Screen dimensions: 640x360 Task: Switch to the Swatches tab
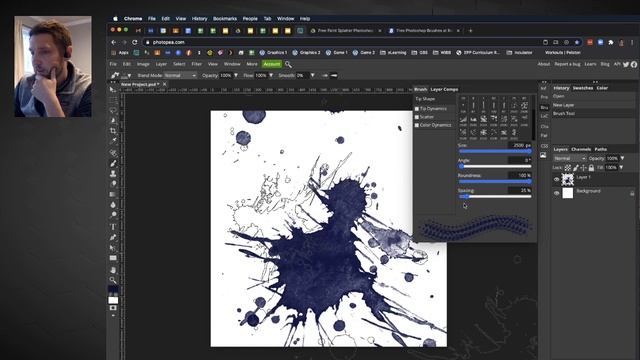pos(582,88)
